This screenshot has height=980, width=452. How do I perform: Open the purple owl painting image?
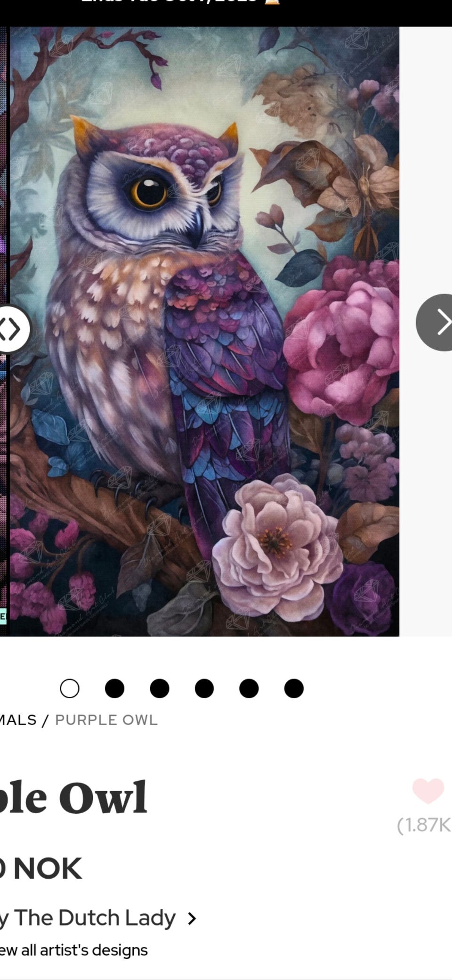click(204, 331)
